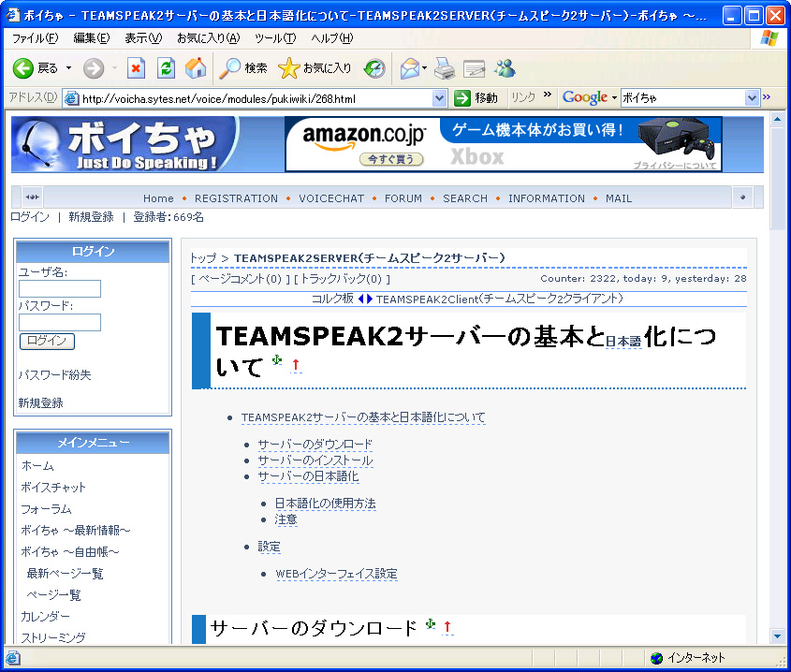This screenshot has height=672, width=791.
Task: Open the ファイル(F) menu
Action: click(x=36, y=38)
